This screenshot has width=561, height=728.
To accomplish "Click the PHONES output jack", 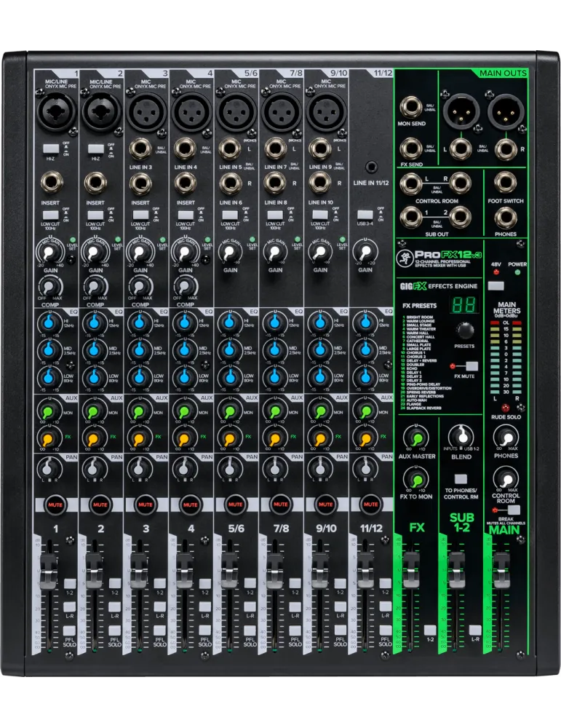I will coord(505,217).
